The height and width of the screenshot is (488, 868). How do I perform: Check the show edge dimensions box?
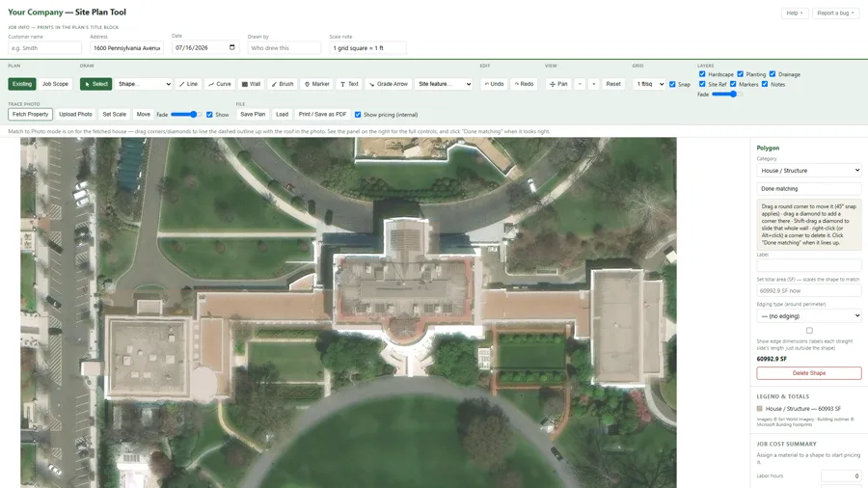(x=809, y=330)
